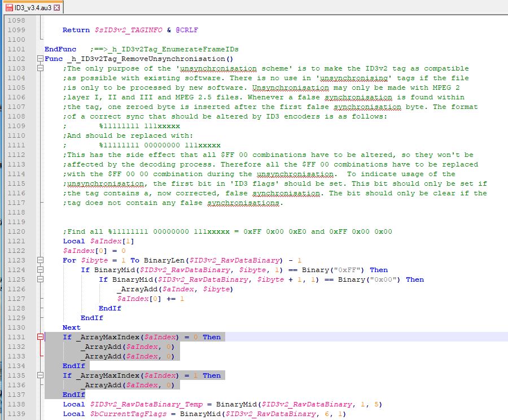Click the EndIf keyword on line 1128
This screenshot has height=420, width=508.
click(110, 308)
